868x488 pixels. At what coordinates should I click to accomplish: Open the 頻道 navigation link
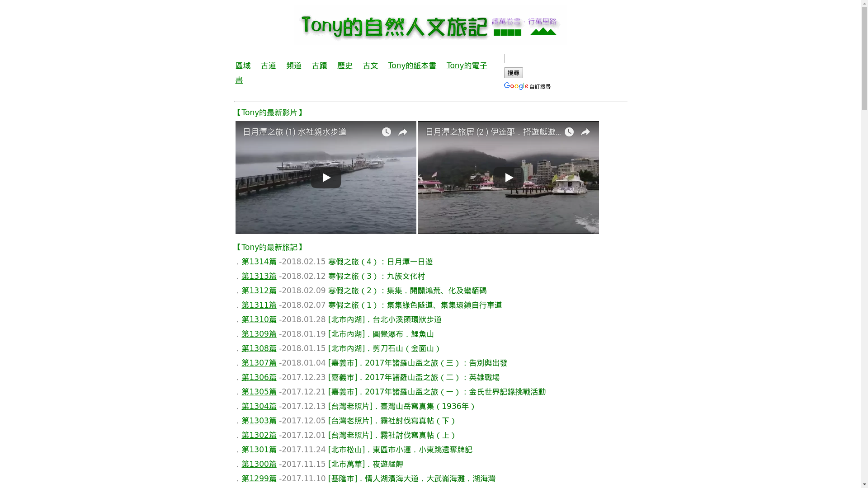point(294,66)
